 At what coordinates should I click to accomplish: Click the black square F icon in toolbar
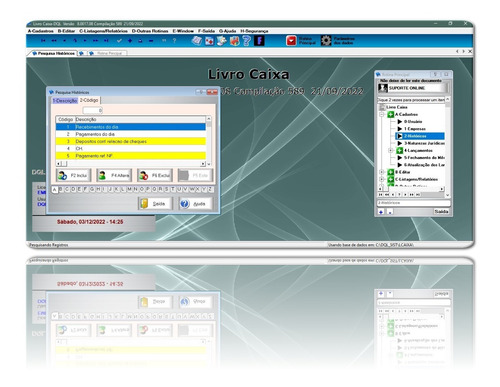pos(259,41)
